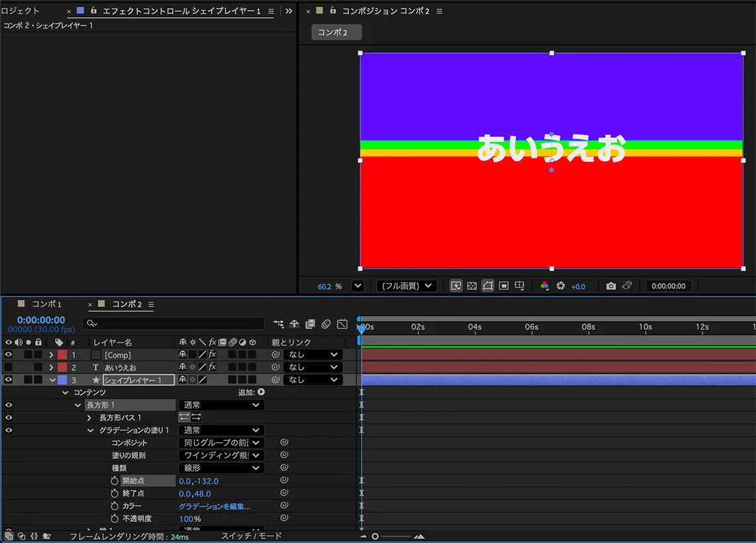Click the snapshot camera icon in viewer
This screenshot has height=543, width=756.
point(611,286)
